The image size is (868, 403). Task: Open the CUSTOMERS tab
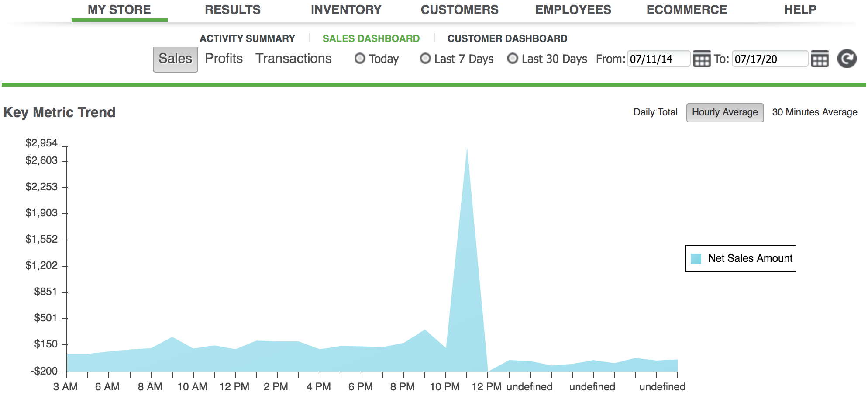(460, 10)
